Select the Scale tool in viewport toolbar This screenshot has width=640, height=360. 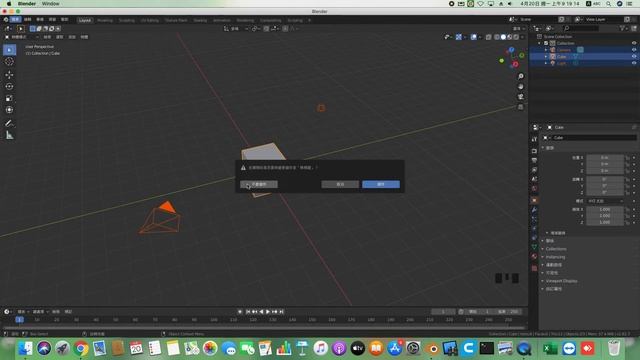click(9, 98)
